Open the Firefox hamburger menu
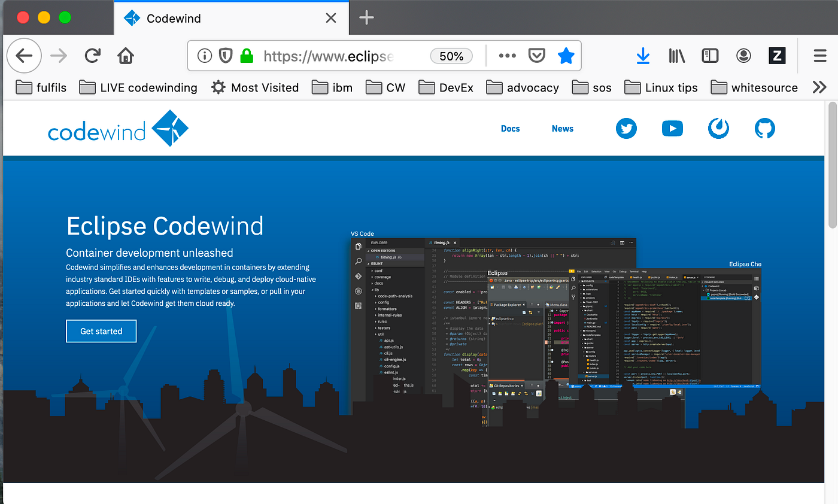838x504 pixels. coord(819,56)
